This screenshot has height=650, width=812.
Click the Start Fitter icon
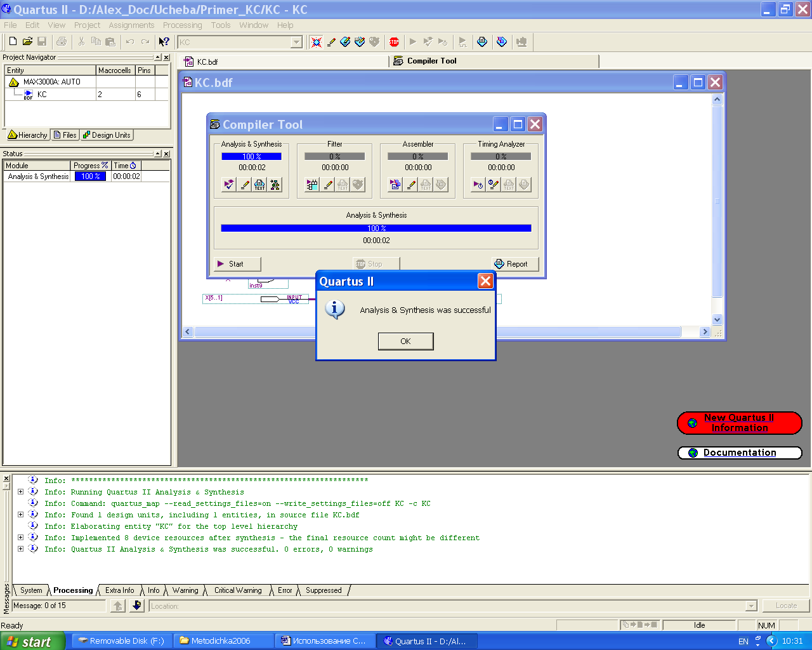(x=312, y=185)
